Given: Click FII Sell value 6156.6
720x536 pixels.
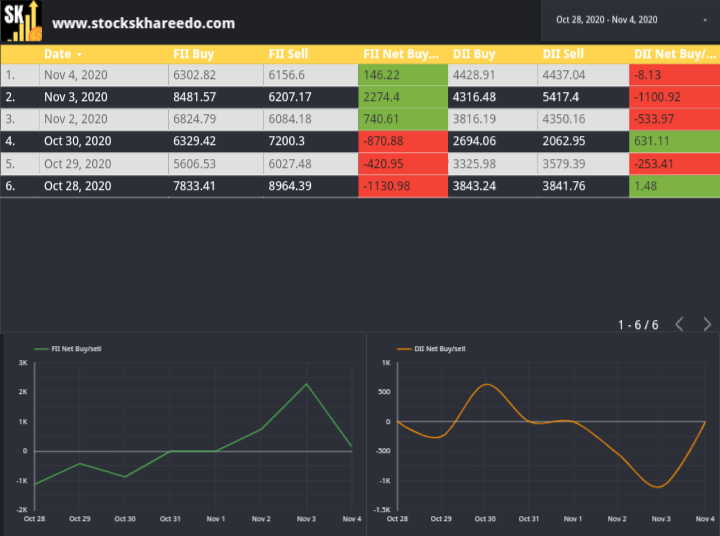Looking at the screenshot, I should point(287,75).
